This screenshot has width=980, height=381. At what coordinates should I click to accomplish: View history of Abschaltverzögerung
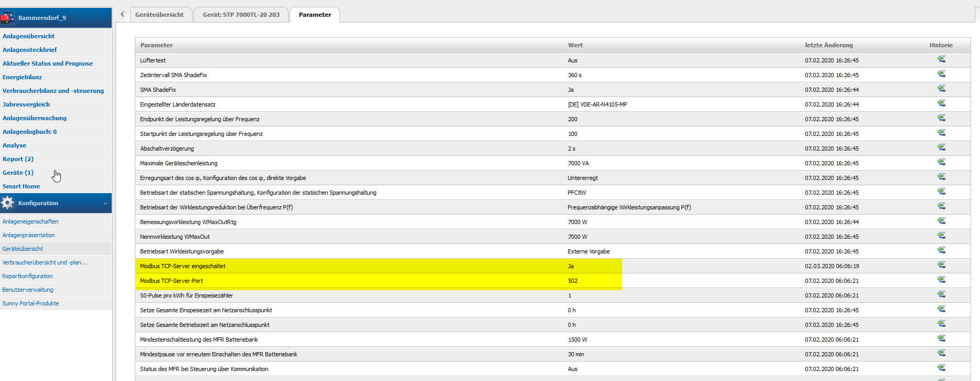click(x=941, y=147)
